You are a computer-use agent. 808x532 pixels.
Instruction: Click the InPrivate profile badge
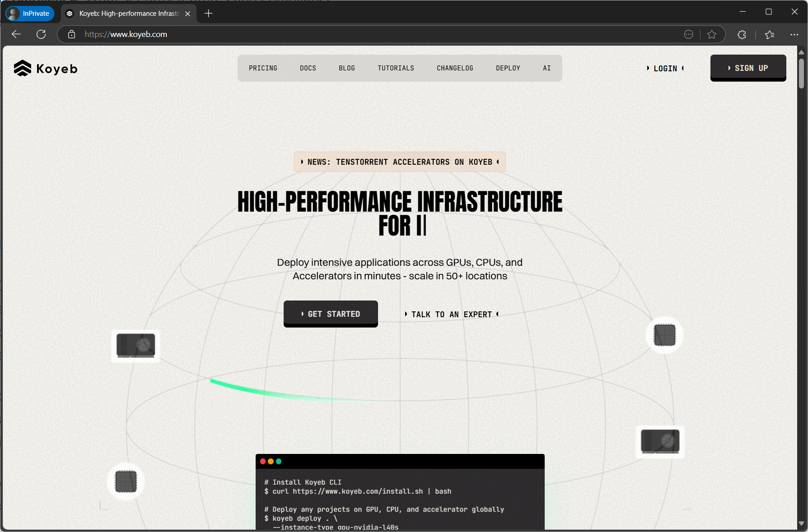pyautogui.click(x=30, y=14)
